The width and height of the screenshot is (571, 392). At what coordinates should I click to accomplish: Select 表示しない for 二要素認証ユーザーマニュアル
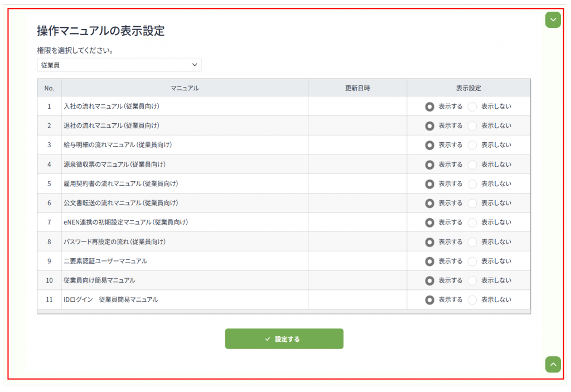pos(473,261)
